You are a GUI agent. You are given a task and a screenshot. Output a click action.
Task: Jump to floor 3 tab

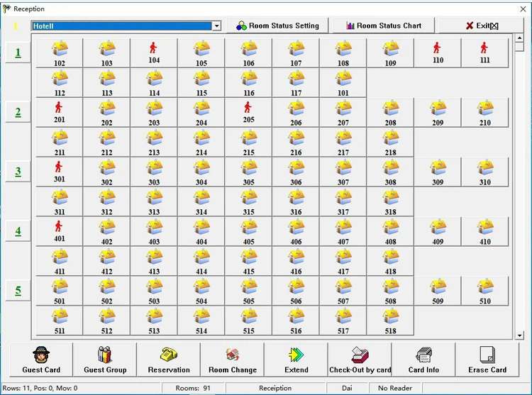18,172
